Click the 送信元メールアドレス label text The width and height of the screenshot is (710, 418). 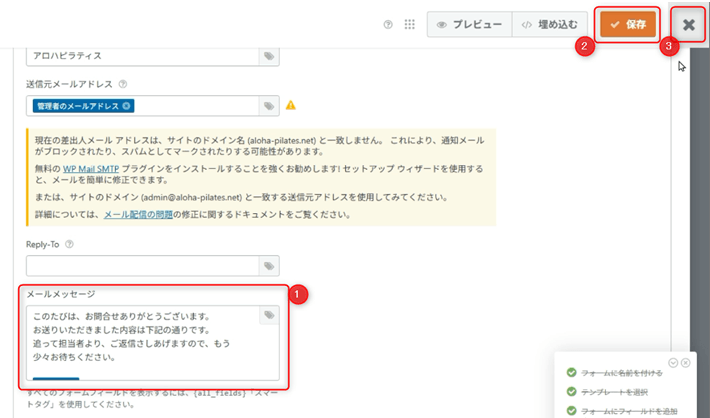pyautogui.click(x=69, y=84)
